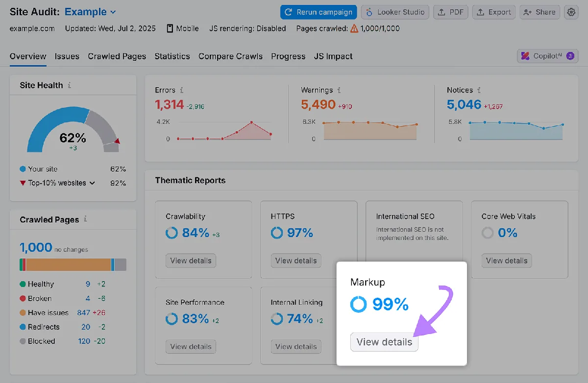View details for Core Web Vitals
Screen dimensions: 588x383
coord(507,261)
